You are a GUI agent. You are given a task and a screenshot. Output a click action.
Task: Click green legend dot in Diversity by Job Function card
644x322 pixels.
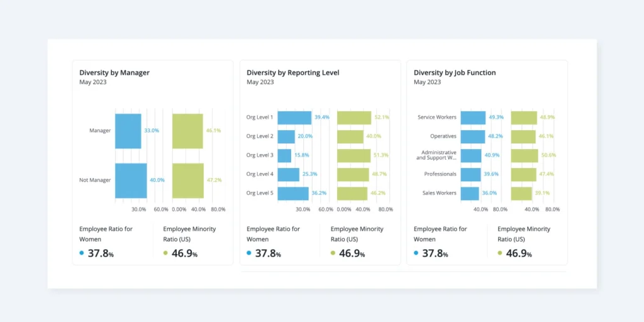coord(500,253)
